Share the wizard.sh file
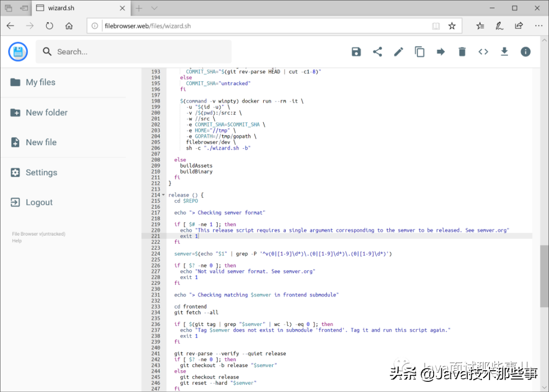The height and width of the screenshot is (392, 549). (x=377, y=52)
